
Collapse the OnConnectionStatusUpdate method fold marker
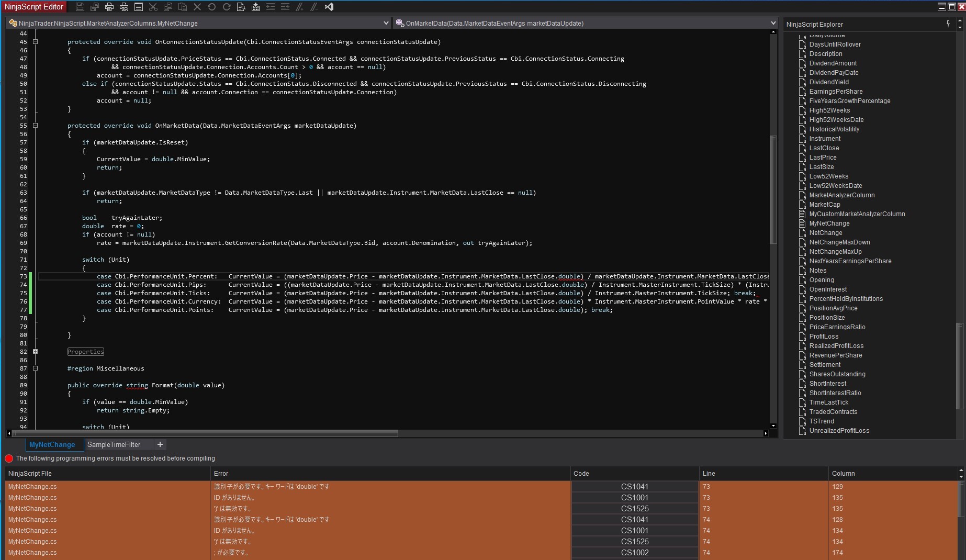(x=36, y=42)
